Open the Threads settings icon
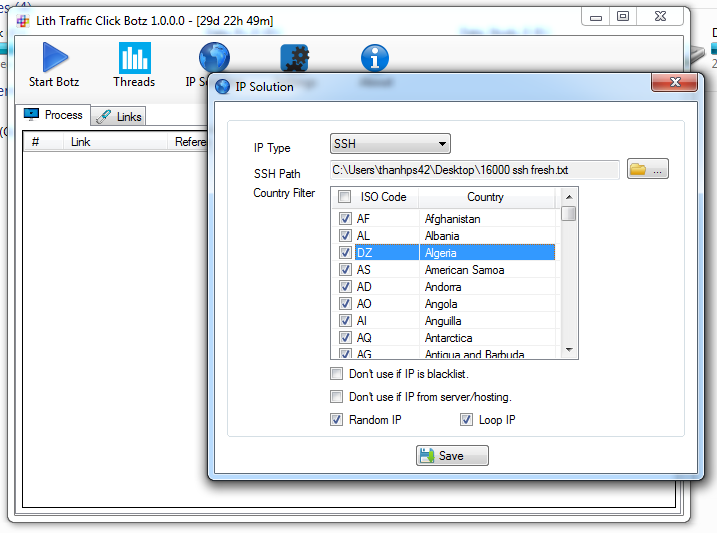Image resolution: width=717 pixels, height=533 pixels. [134, 58]
